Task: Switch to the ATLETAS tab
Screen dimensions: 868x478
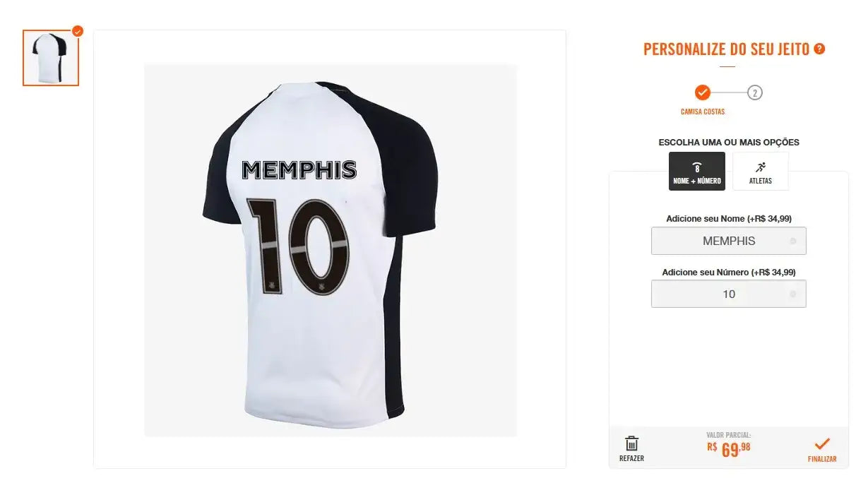Action: [761, 172]
